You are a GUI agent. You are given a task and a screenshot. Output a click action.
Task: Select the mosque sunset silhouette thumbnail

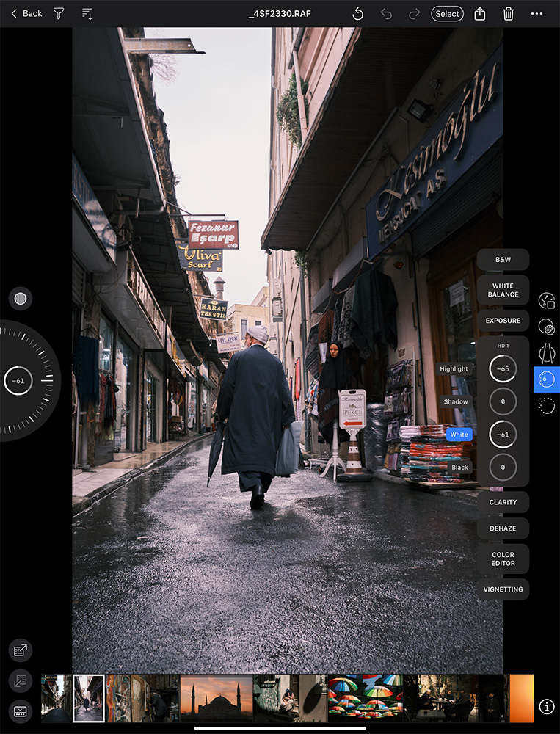[217, 698]
